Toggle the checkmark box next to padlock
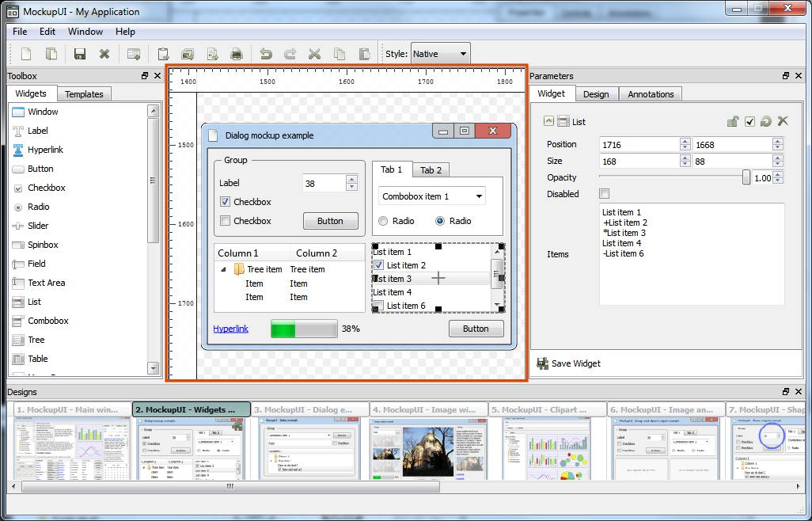Screen dimensions: 812x521 [x=749, y=122]
